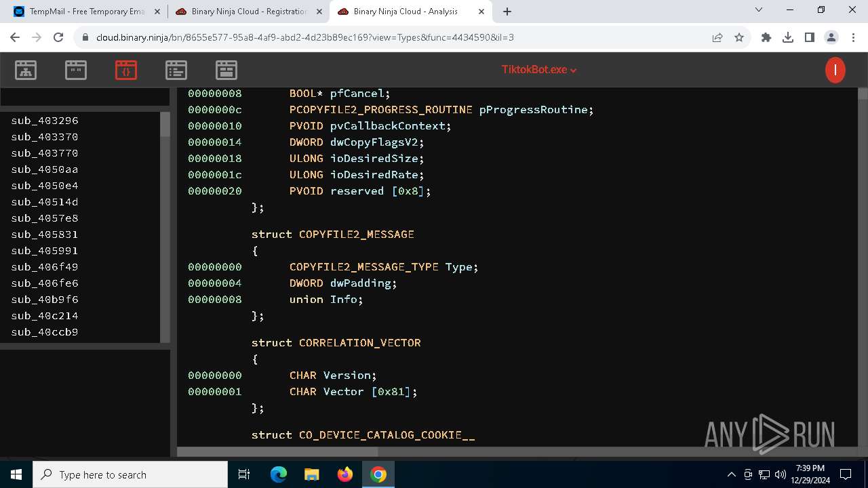This screenshot has width=868, height=488.
Task: Click the CHAR Version field
Action: [x=333, y=375]
